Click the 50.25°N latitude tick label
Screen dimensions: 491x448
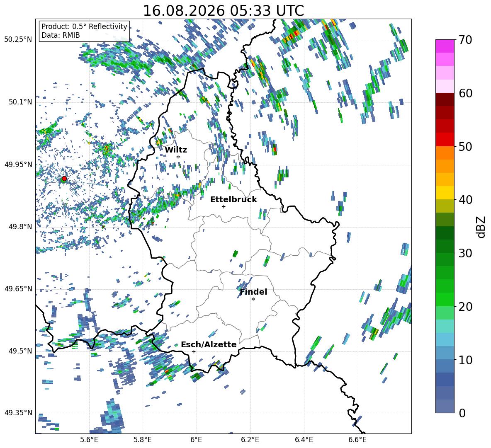point(18,40)
